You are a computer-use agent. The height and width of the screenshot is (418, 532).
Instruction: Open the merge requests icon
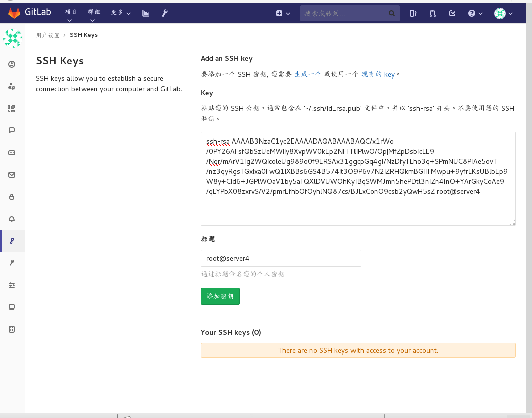click(432, 13)
